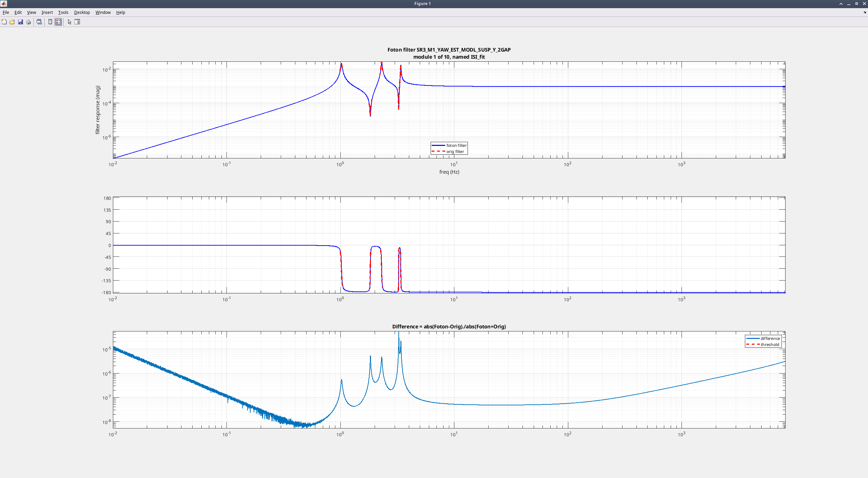Viewport: 868px width, 478px height.
Task: Click the roll-up window button in the title bar
Action: pyautogui.click(x=841, y=4)
